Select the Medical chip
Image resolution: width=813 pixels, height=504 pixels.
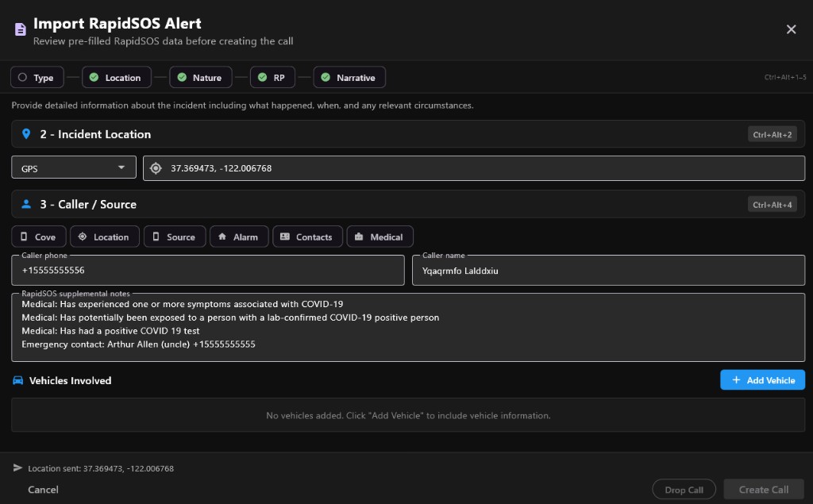pyautogui.click(x=380, y=237)
